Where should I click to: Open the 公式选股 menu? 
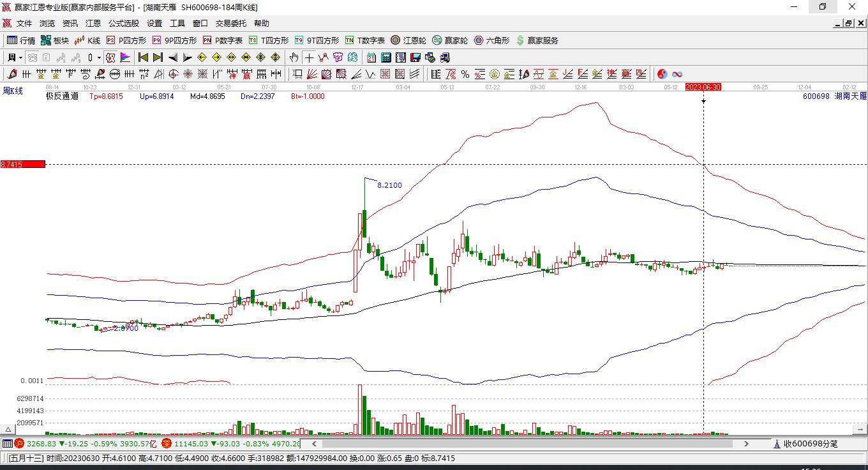point(124,24)
